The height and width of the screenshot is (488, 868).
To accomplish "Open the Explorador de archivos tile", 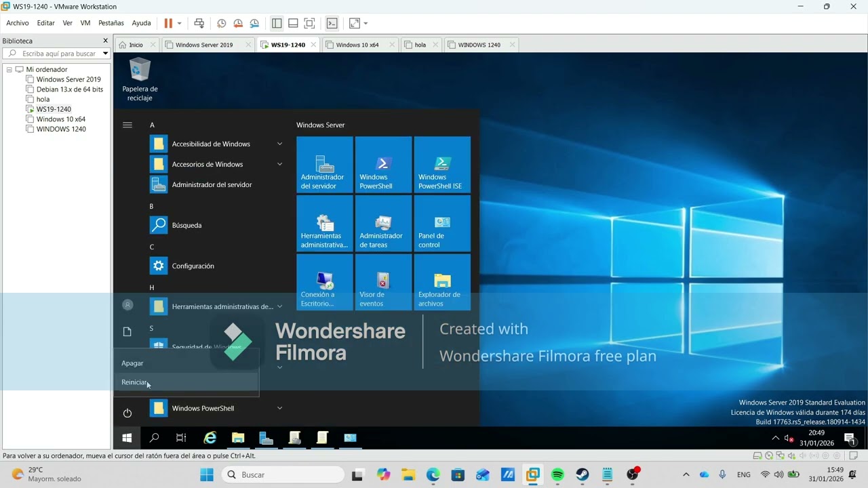I will click(442, 282).
